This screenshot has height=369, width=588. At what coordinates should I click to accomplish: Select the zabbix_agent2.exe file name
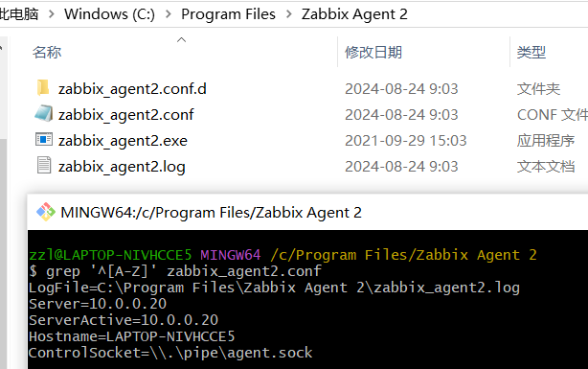click(x=123, y=140)
